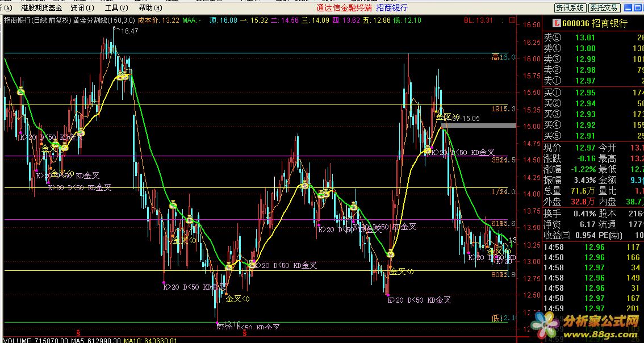644x343 pixels.
Task: Click the 16.50 value on the price axis
Action: (x=531, y=25)
